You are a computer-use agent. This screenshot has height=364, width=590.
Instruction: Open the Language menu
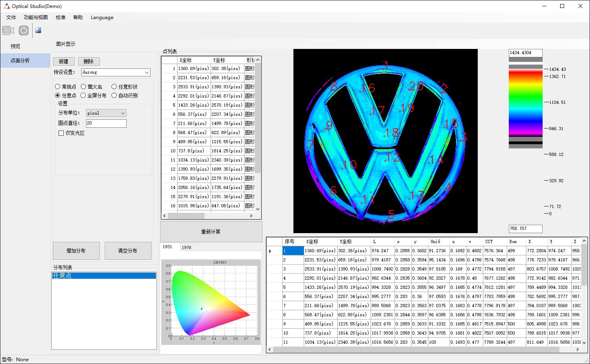102,18
